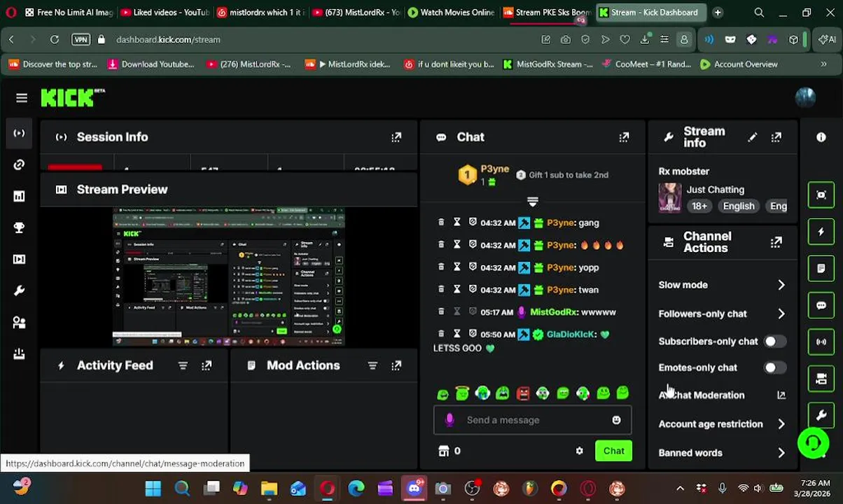
Task: Open Activity Feed filter menu
Action: click(183, 365)
